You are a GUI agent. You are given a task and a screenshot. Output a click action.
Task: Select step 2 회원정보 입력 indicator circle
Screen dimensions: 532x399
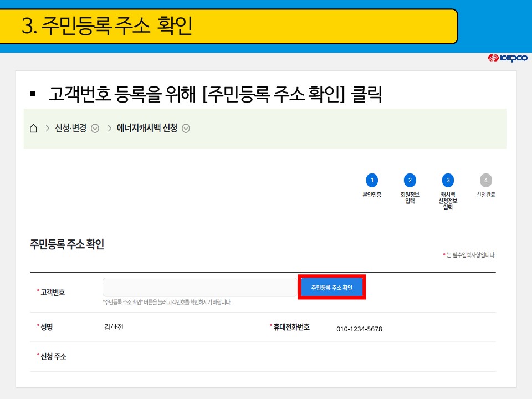tap(410, 180)
